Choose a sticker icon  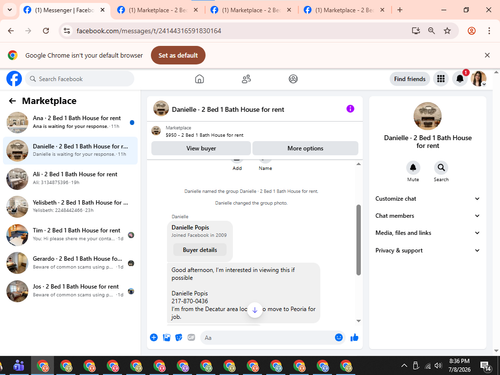179,338
